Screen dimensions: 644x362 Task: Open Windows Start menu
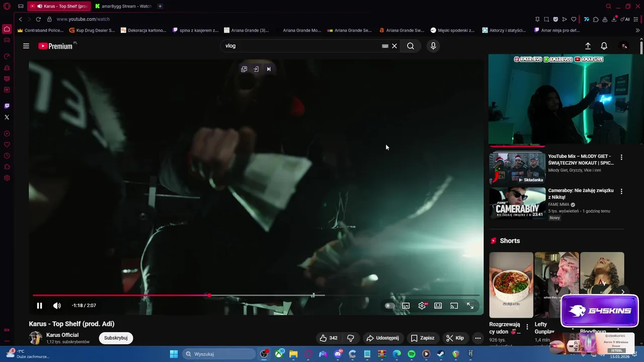point(174,354)
